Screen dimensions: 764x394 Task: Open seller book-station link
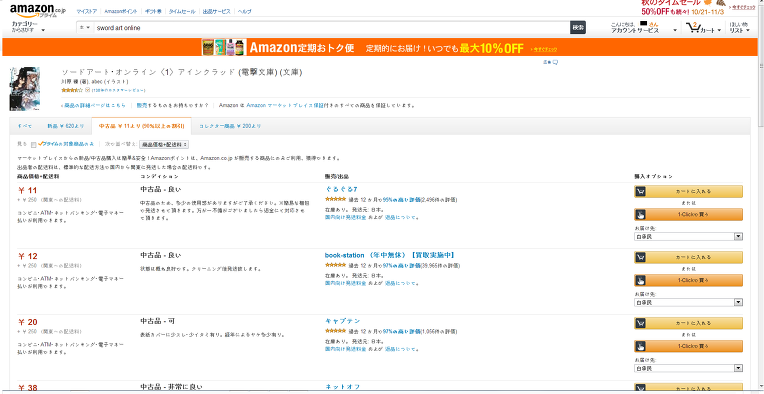click(390, 255)
